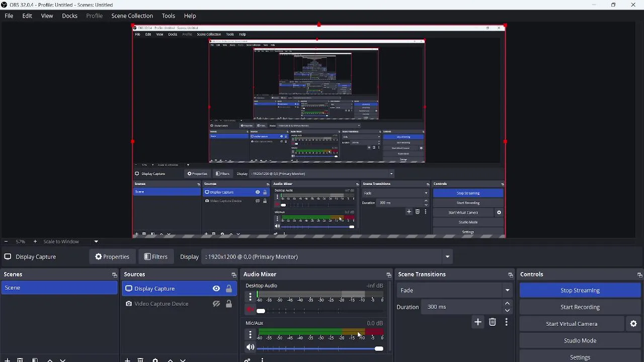Adjust the Mic/Aux volume slider
644x362 pixels.
pyautogui.click(x=320, y=348)
